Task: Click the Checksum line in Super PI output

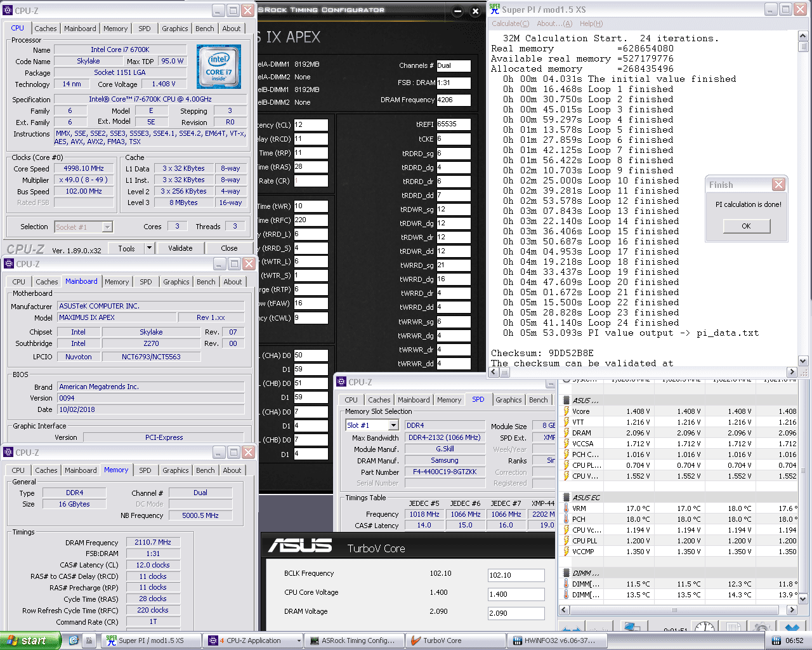Action: pos(542,353)
